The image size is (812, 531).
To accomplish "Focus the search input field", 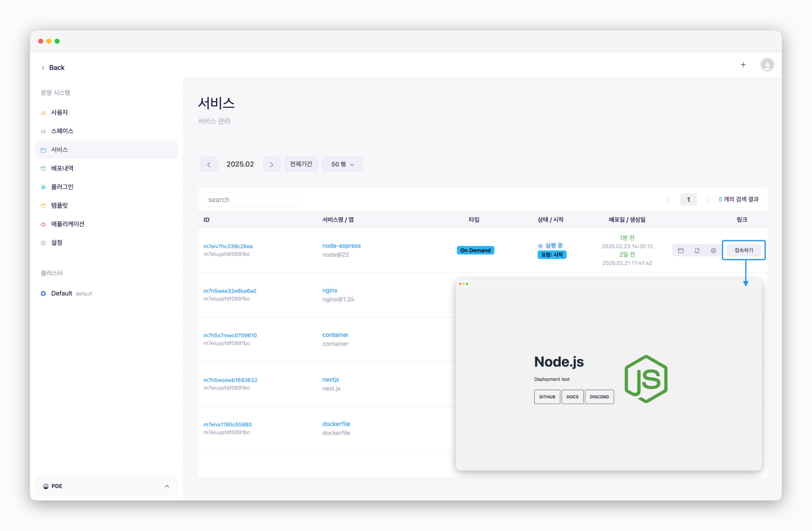I will pyautogui.click(x=252, y=200).
